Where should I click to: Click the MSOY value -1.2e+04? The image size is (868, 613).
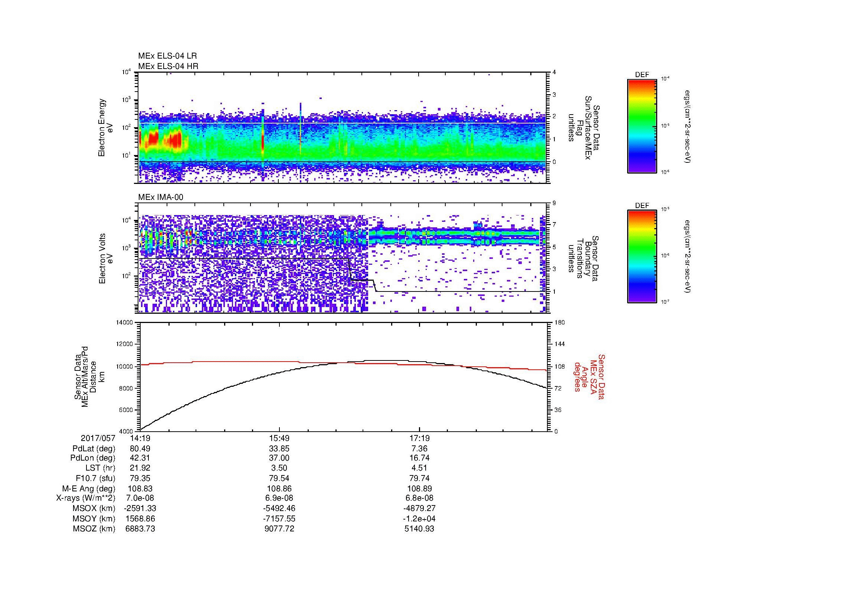click(420, 518)
